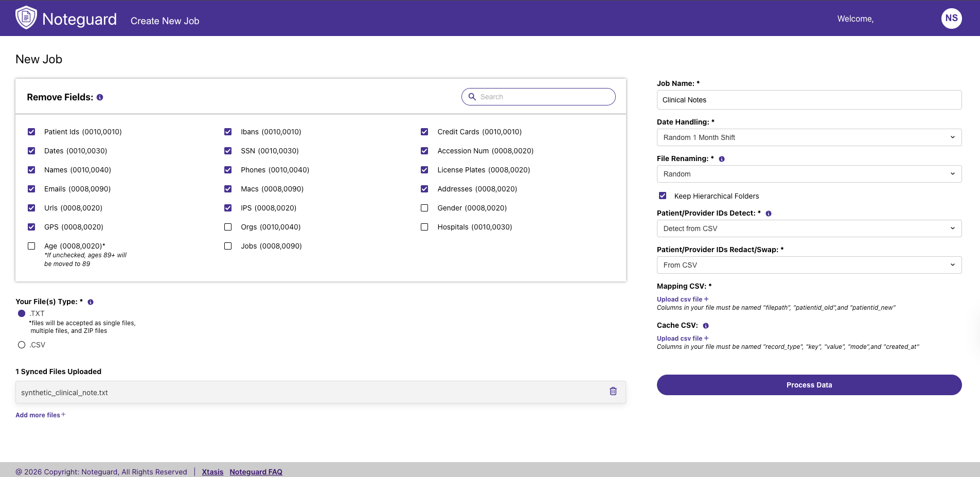Click Upload csv file under Mapping CSV
This screenshot has width=980, height=477.
683,299
